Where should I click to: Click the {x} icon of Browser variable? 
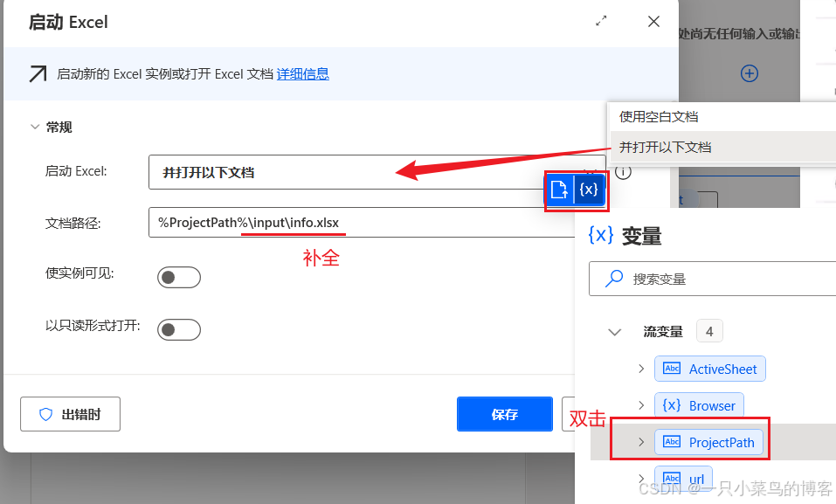point(672,405)
